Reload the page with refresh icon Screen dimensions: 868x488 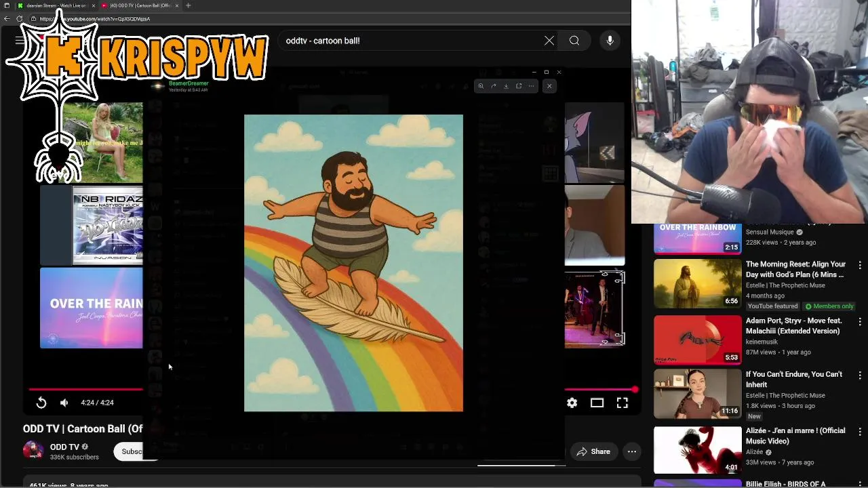(20, 19)
